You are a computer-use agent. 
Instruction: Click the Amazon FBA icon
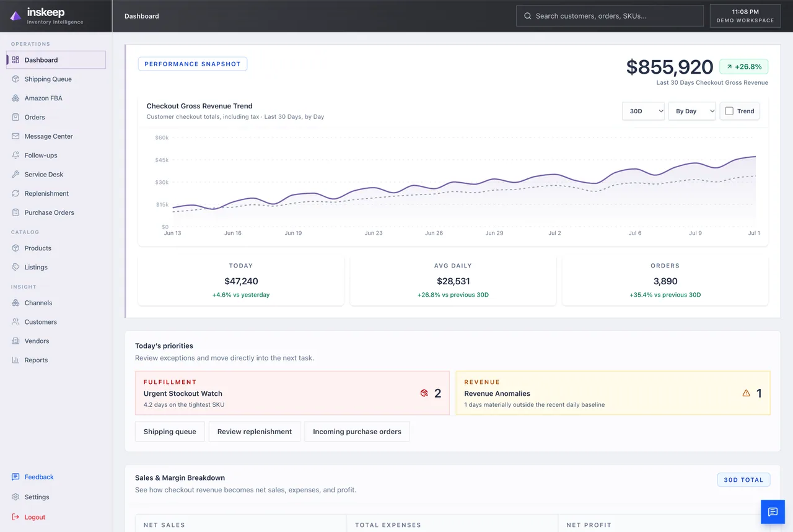tap(15, 98)
